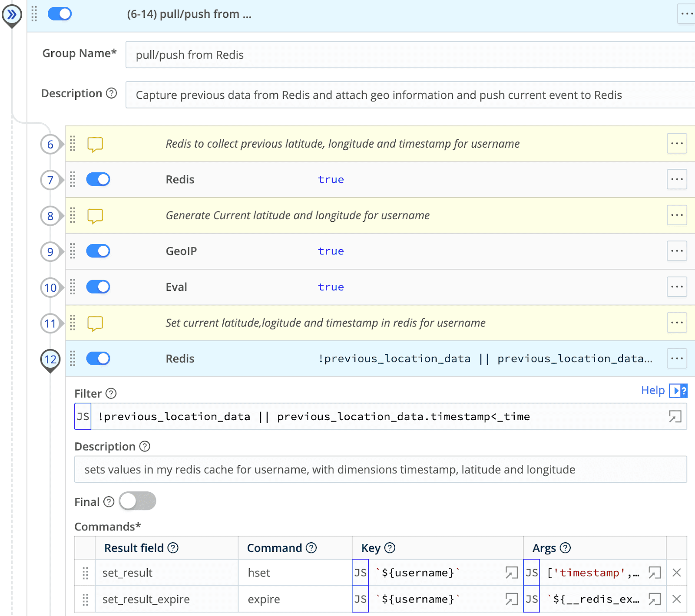Remove the set_result_expire command row
Viewport: 695px width, 616px height.
[x=676, y=600]
